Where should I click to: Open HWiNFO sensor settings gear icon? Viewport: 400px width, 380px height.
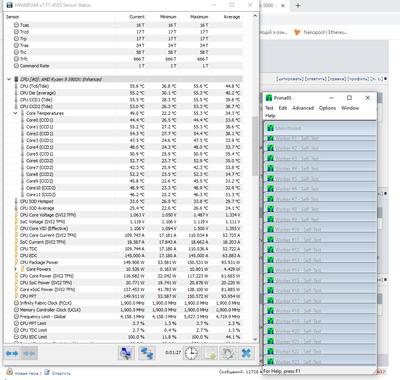(x=228, y=353)
